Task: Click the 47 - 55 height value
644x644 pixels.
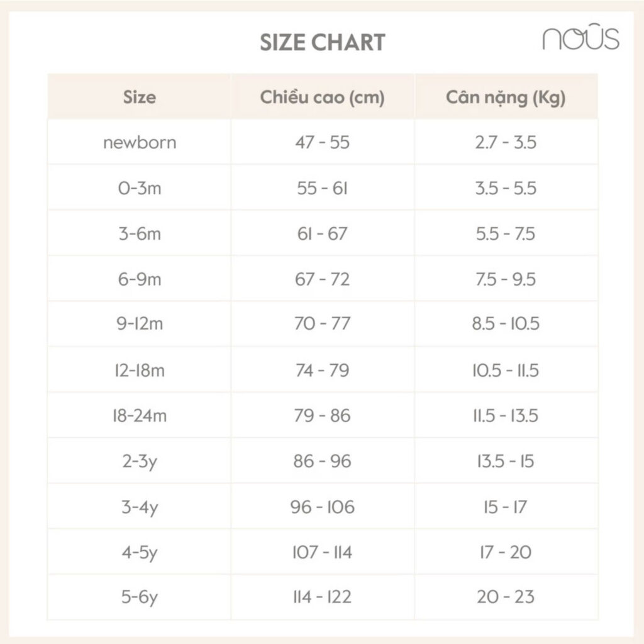Action: point(323,143)
